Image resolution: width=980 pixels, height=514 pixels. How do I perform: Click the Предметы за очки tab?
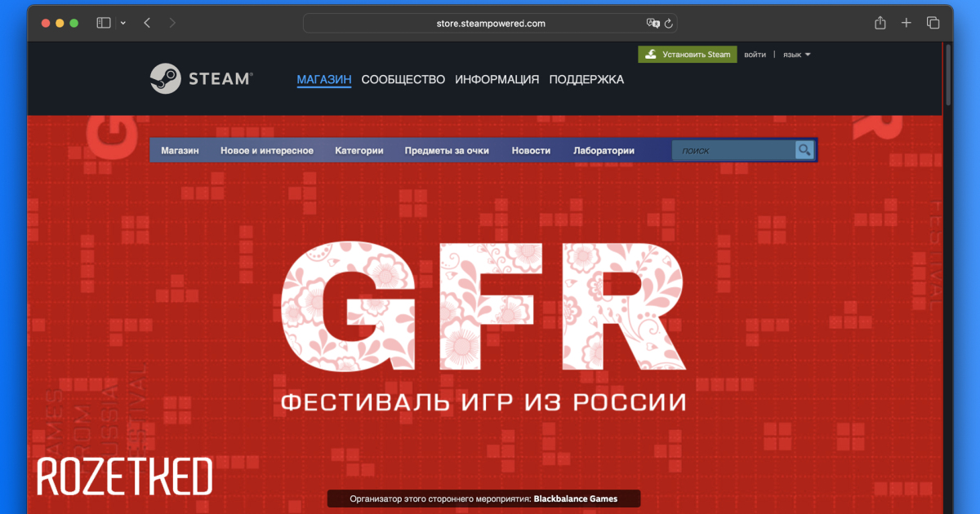click(447, 151)
